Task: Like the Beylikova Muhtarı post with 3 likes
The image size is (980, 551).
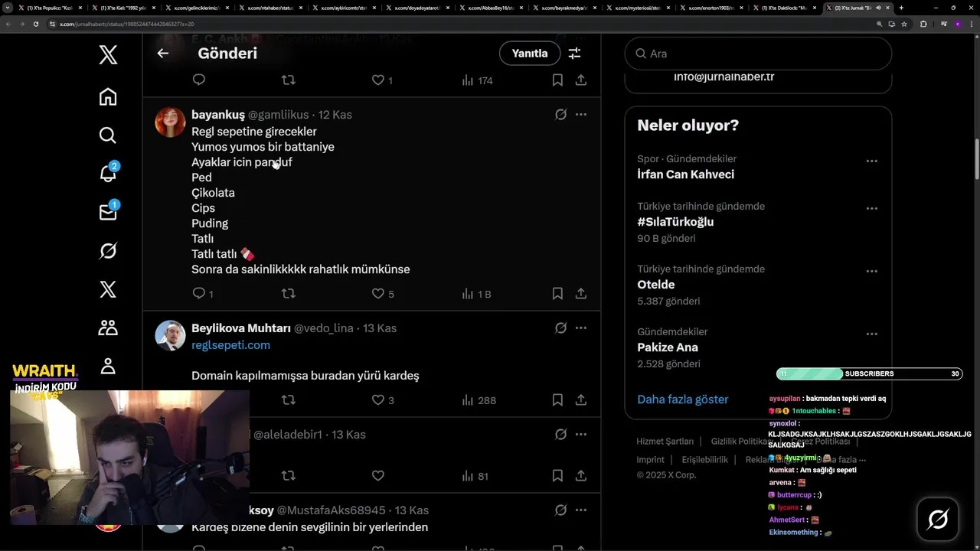Action: click(377, 399)
